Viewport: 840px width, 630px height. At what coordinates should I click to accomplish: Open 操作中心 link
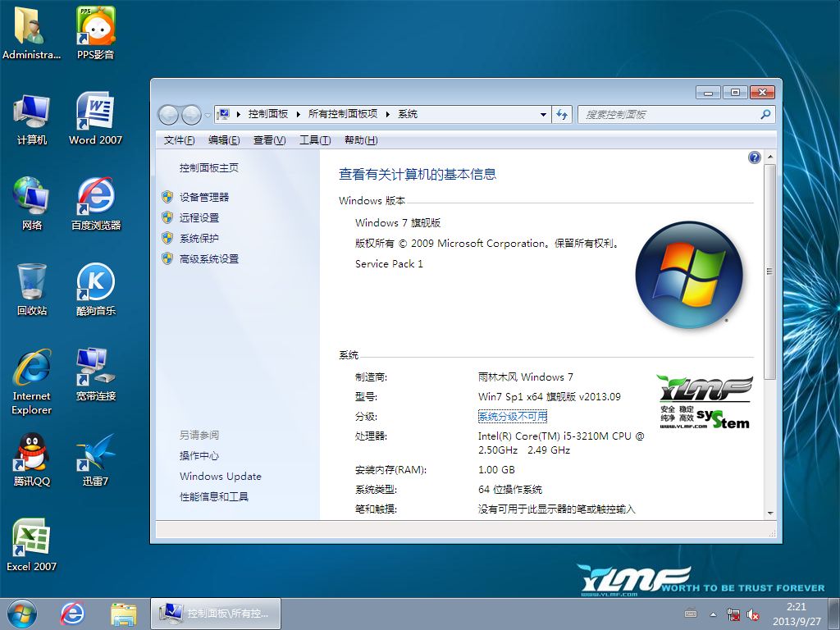[x=199, y=456]
